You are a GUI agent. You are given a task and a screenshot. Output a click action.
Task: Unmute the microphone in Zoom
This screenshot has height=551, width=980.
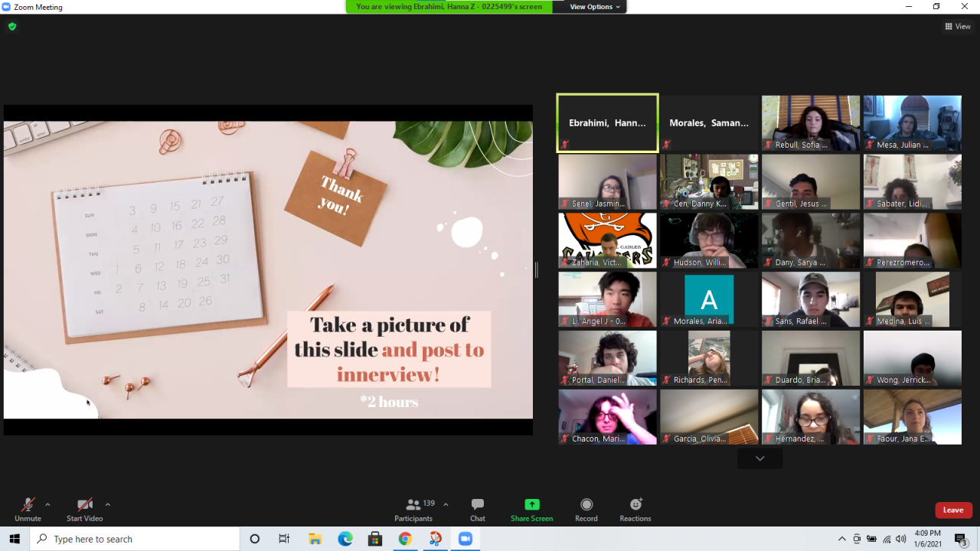28,510
